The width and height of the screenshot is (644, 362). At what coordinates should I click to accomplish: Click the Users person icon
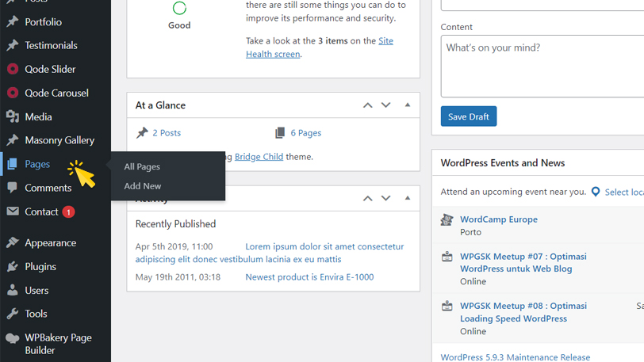[12, 291]
